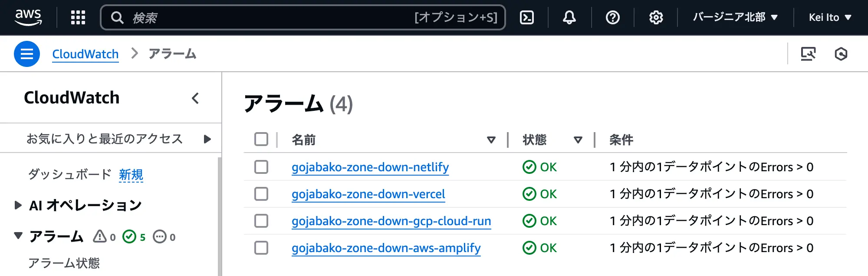Image resolution: width=868 pixels, height=276 pixels.
Task: Click the 条件 column header
Action: point(621,140)
